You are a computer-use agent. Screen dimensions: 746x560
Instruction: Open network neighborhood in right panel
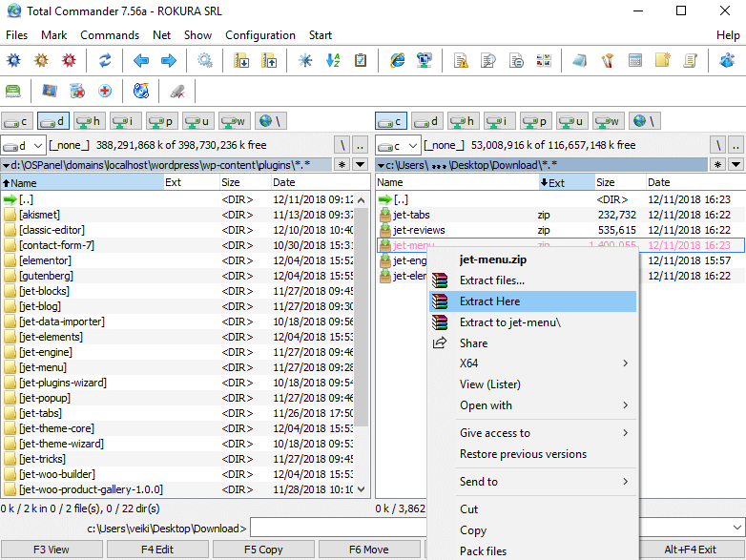point(644,121)
